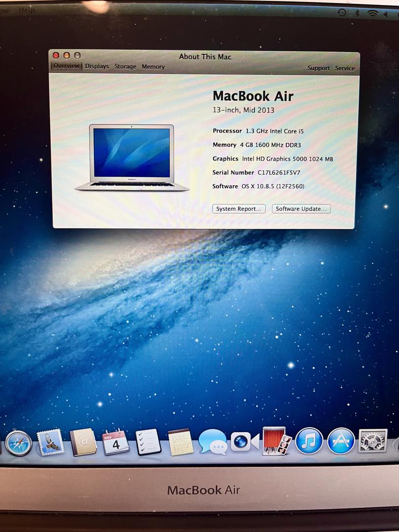Launch the Notes app icon
Screen dimensions: 399x532
pyautogui.click(x=181, y=442)
